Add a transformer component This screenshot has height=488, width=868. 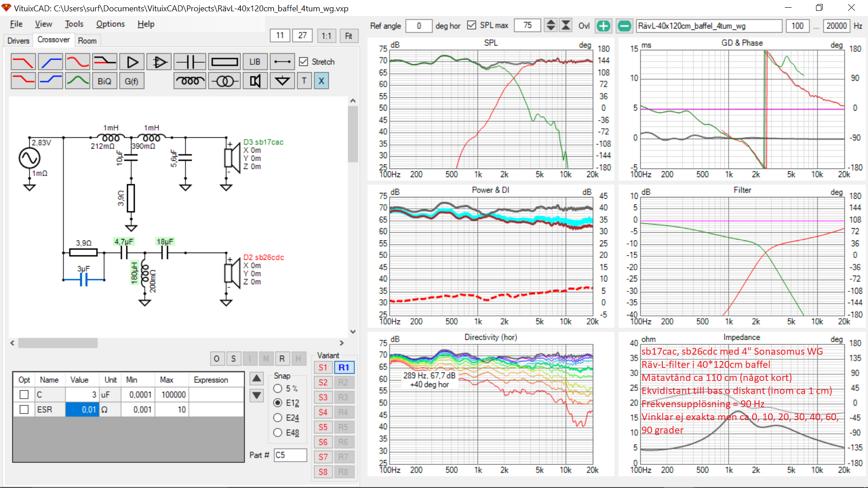(x=225, y=81)
